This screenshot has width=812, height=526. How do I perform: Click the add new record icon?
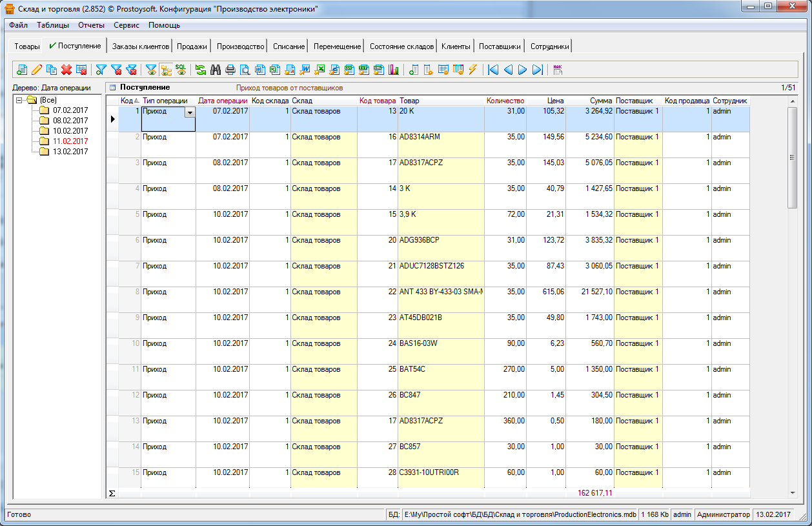[22, 70]
